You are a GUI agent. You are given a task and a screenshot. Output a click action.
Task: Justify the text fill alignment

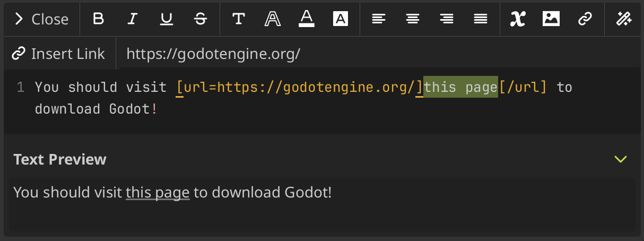(x=481, y=19)
